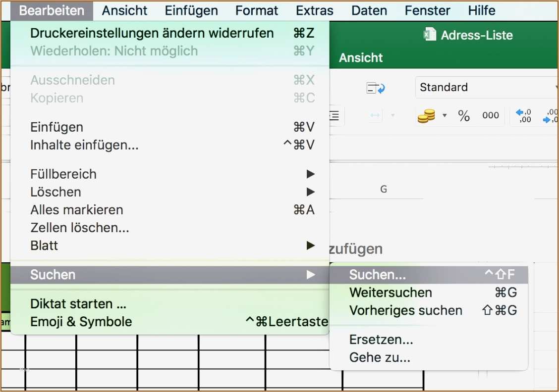
Task: Select column G header
Action: click(x=384, y=189)
